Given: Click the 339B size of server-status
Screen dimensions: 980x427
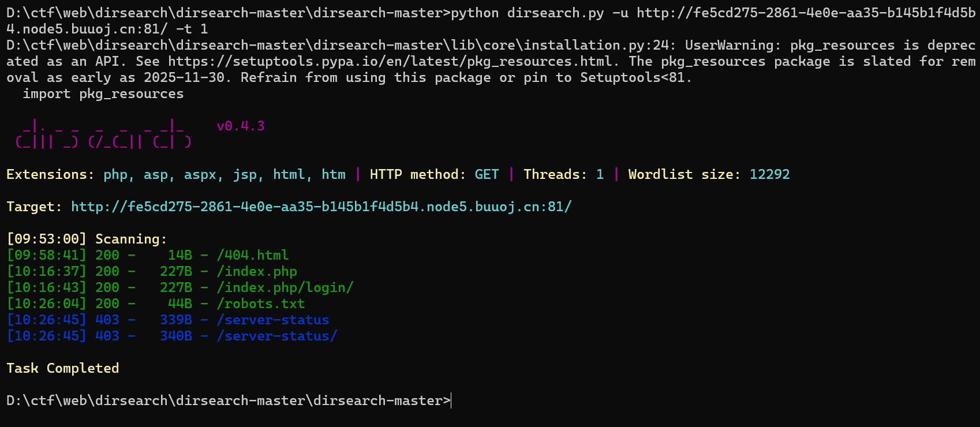Looking at the screenshot, I should 176,320.
